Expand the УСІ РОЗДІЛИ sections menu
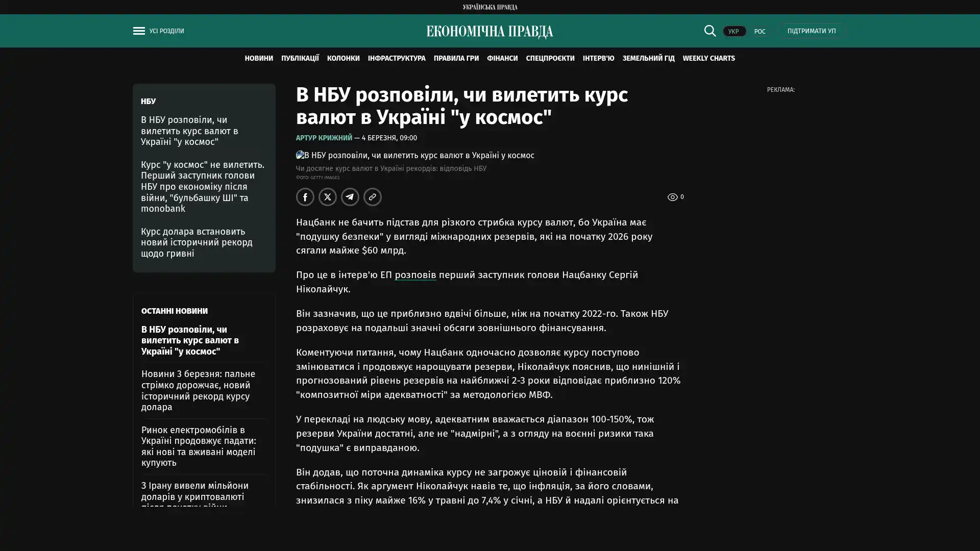This screenshot has width=980, height=551. [166, 31]
